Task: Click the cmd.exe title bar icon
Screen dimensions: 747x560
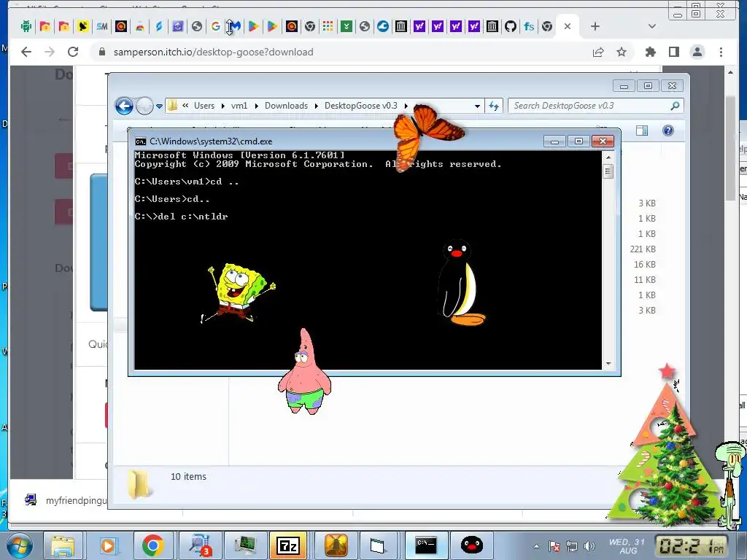Action: (x=141, y=141)
